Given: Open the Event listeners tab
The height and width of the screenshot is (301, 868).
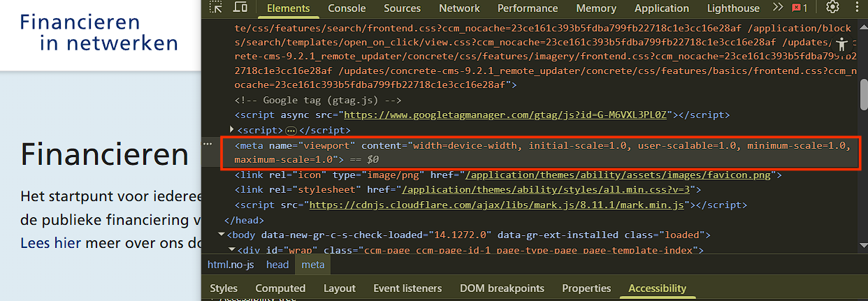Looking at the screenshot, I should pos(407,288).
